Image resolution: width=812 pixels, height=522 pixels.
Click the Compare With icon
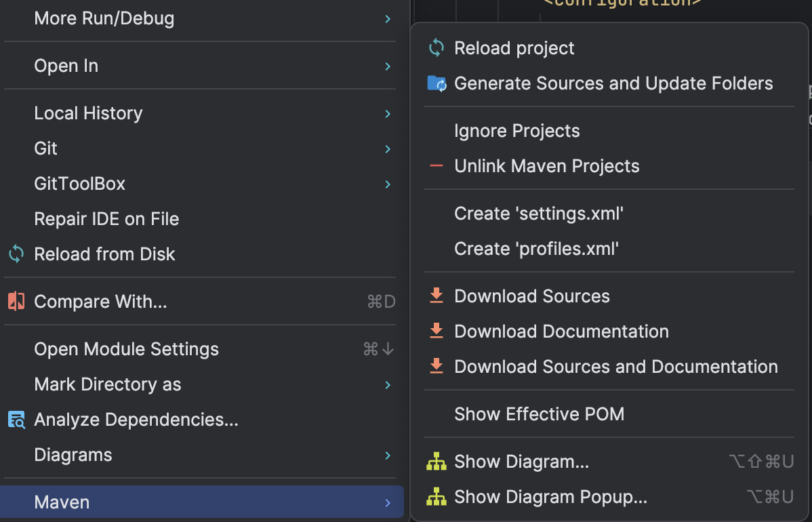[x=16, y=302]
